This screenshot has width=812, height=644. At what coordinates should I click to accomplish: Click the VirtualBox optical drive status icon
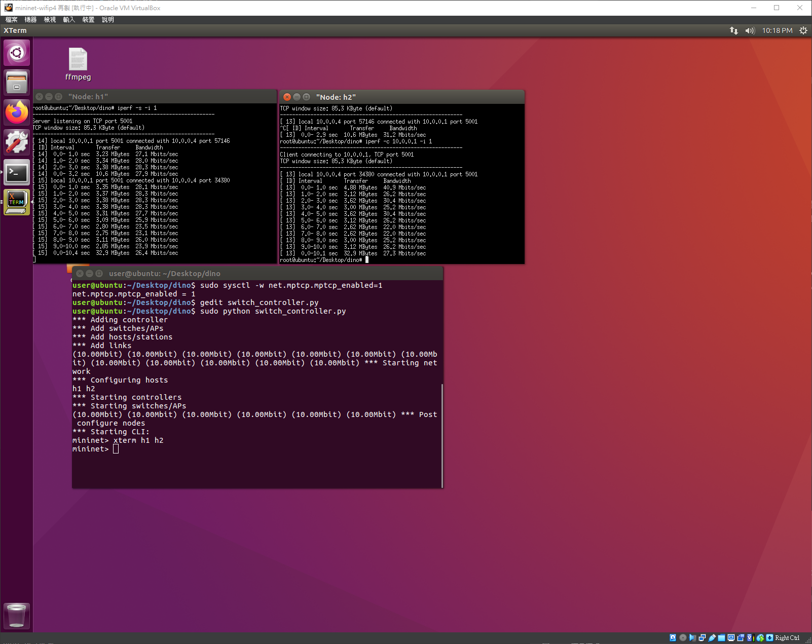pyautogui.click(x=683, y=638)
